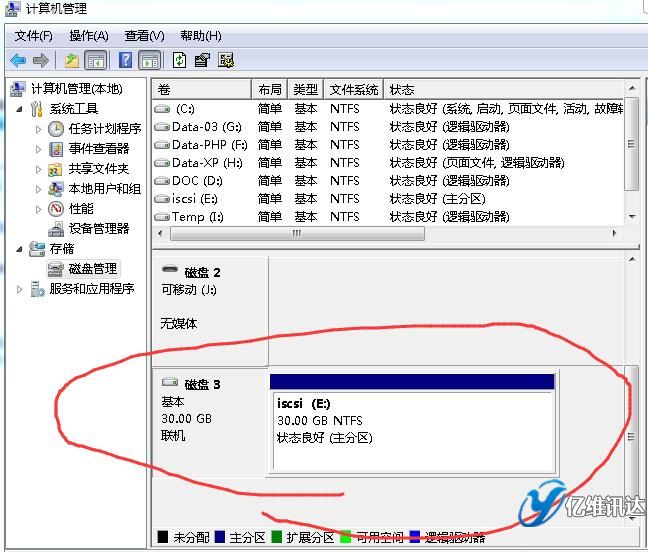Open the Properties toolbar icon

click(x=202, y=60)
